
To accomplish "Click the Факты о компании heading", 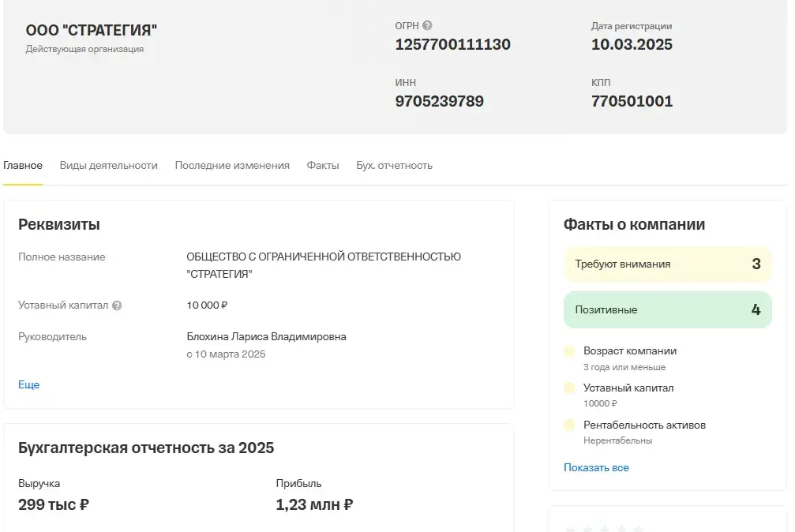I will pyautogui.click(x=634, y=224).
